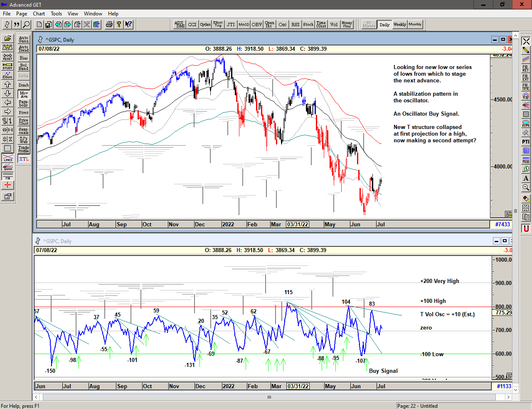Select the Fibonacci Retracement (FIB RET) tool

(x=526, y=69)
